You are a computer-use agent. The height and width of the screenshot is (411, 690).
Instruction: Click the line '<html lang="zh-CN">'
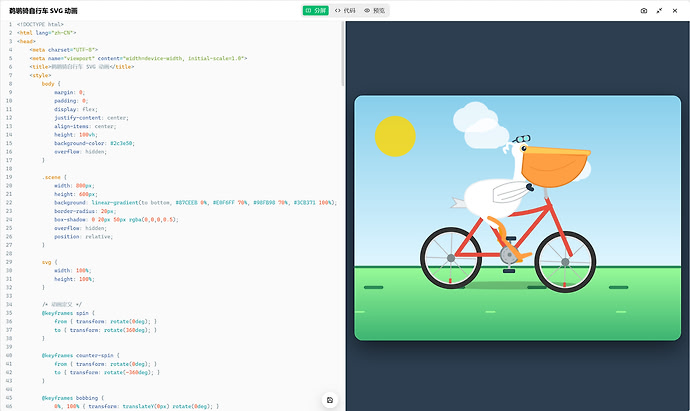(47, 33)
